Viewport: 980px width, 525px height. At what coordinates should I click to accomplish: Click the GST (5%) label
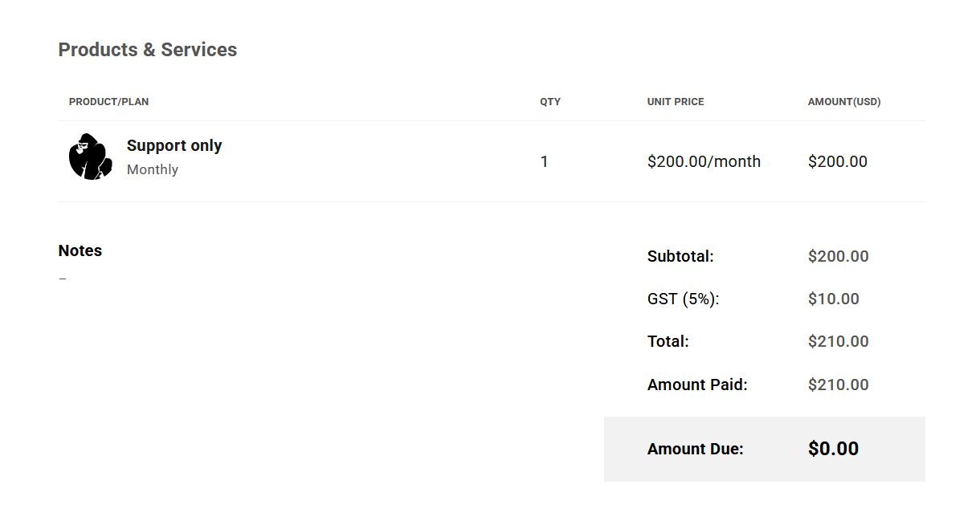click(683, 299)
